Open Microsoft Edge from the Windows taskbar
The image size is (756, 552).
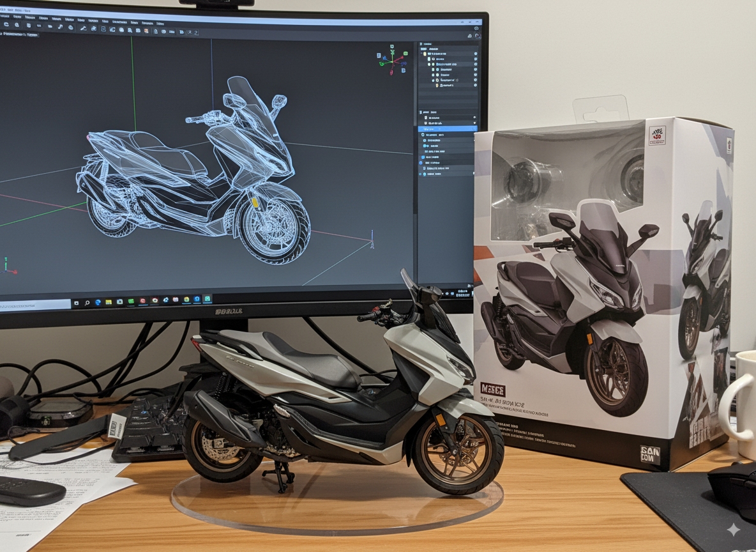click(98, 301)
